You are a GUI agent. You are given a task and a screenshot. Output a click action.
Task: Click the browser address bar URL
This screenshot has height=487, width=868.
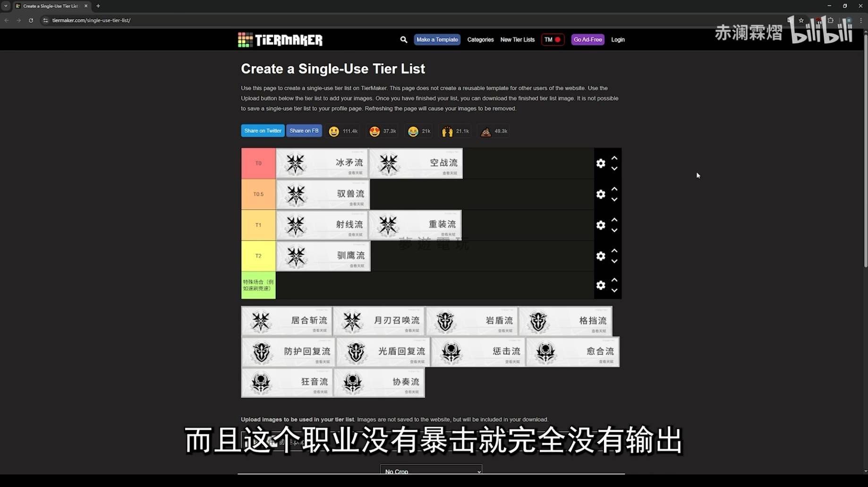pyautogui.click(x=91, y=20)
